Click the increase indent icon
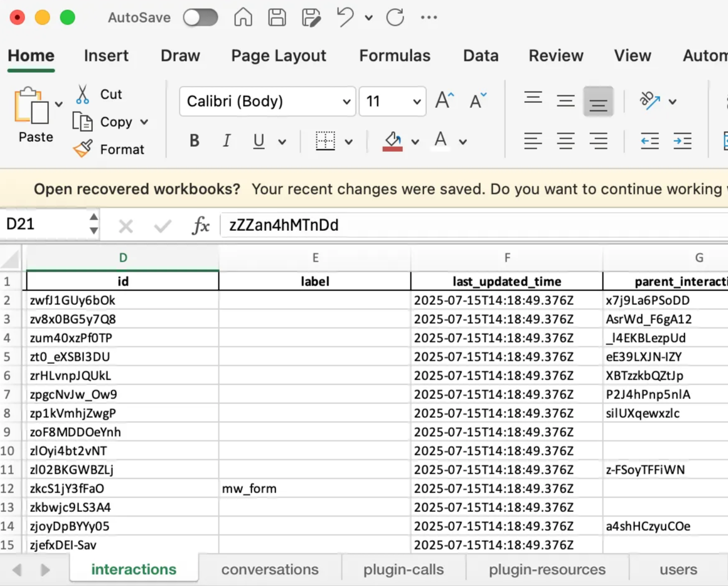The width and height of the screenshot is (728, 586). click(683, 141)
